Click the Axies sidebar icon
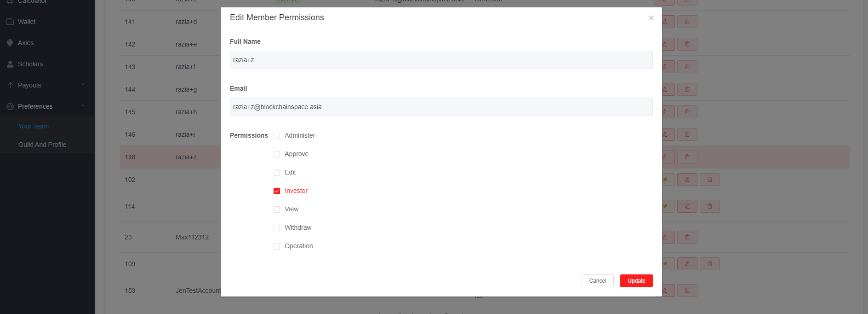Viewport: 868px width, 314px height. point(10,43)
